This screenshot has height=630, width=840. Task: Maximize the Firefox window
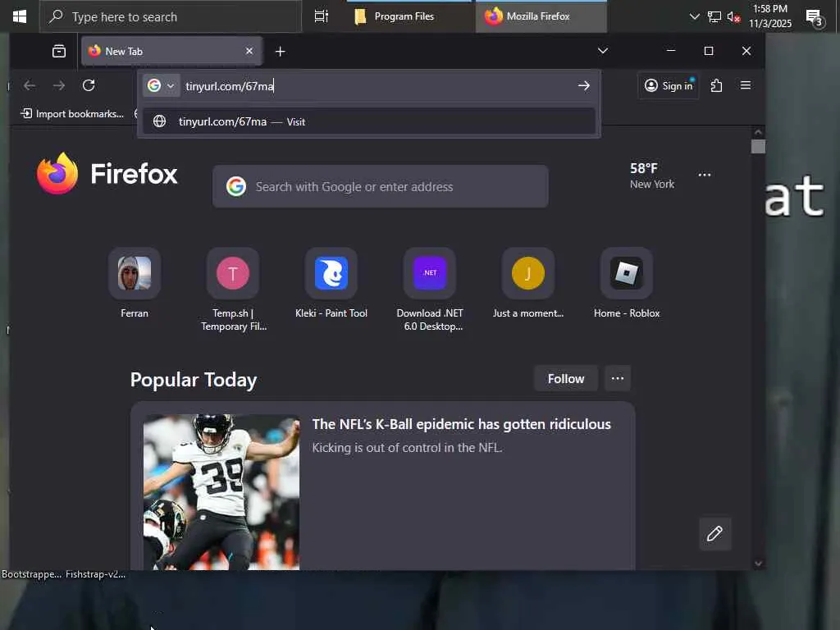click(709, 51)
